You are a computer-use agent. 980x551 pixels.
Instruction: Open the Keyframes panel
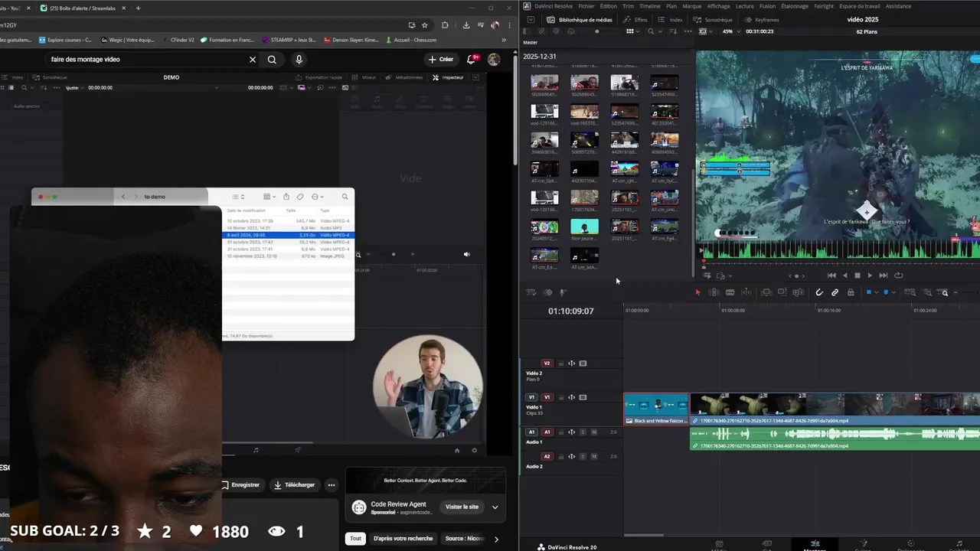(761, 20)
